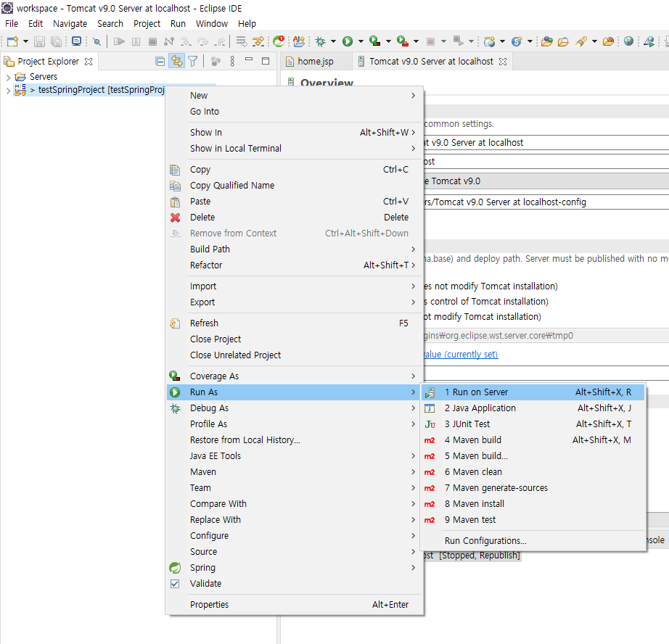The width and height of the screenshot is (669, 644).
Task: Open the terminal monitor icon in the toolbar
Action: click(76, 41)
